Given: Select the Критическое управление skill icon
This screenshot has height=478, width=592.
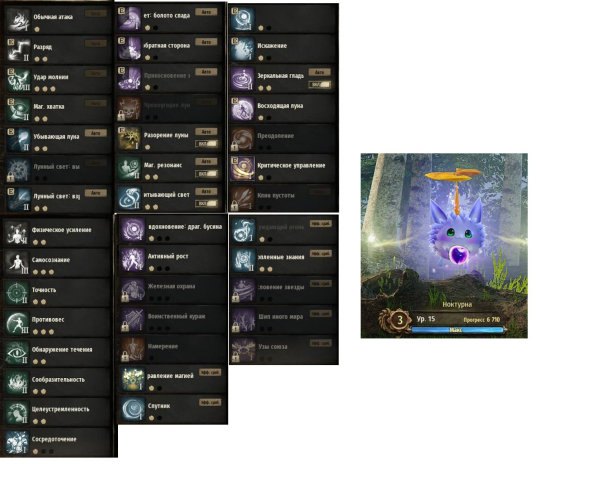Looking at the screenshot, I should click(242, 168).
